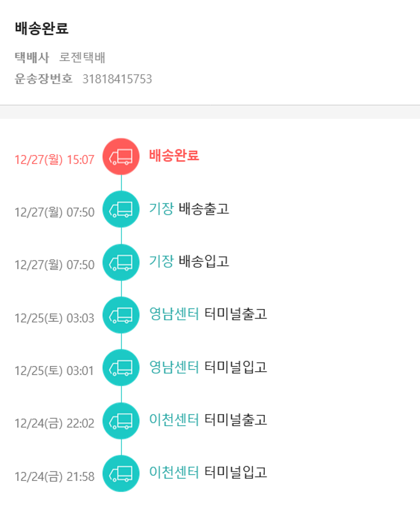
Task: Click tracking number 31818415753
Action: pyautogui.click(x=117, y=79)
